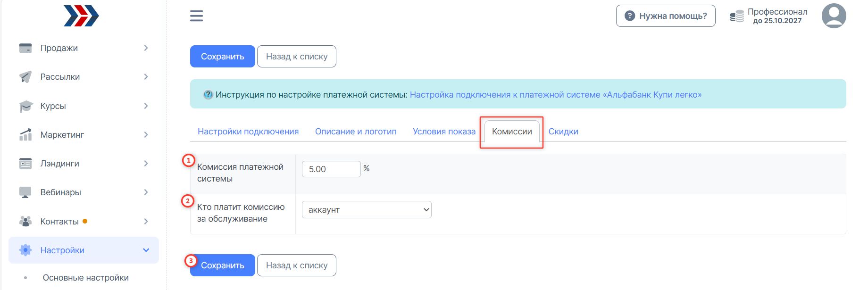Switch to Настройки подключения tab
The height and width of the screenshot is (290, 868).
[248, 132]
